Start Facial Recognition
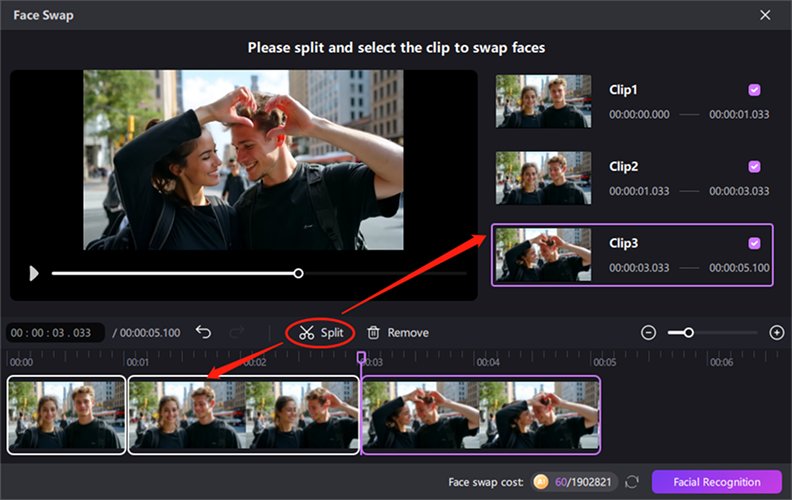This screenshot has height=500, width=792. (x=716, y=482)
